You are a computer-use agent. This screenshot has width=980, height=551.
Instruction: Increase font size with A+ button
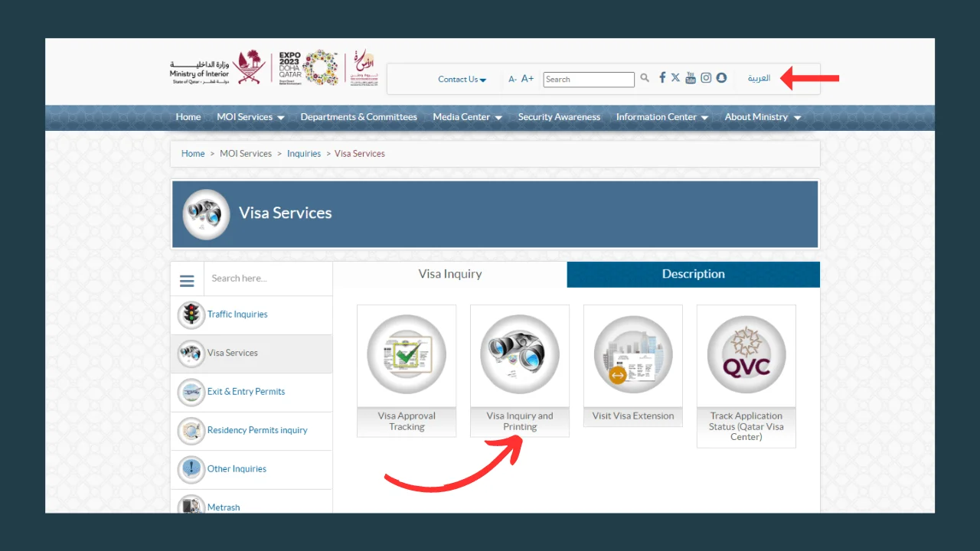(528, 79)
